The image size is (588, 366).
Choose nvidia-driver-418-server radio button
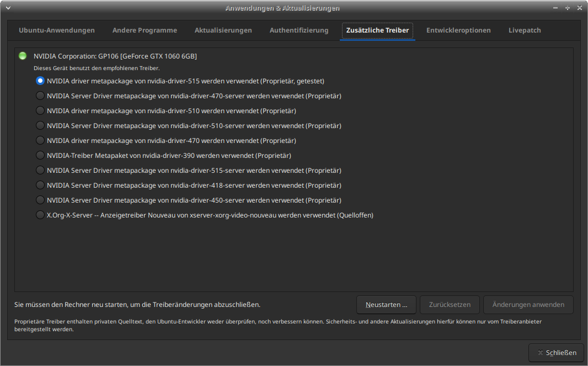pyautogui.click(x=40, y=185)
